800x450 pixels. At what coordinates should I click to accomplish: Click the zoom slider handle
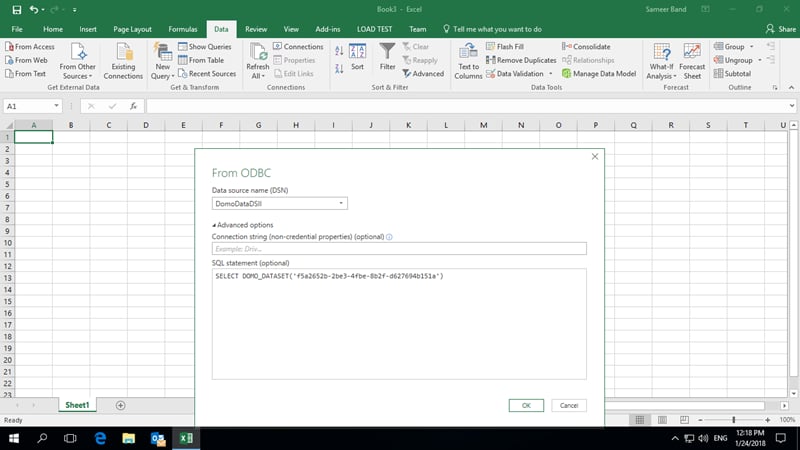[x=734, y=420]
